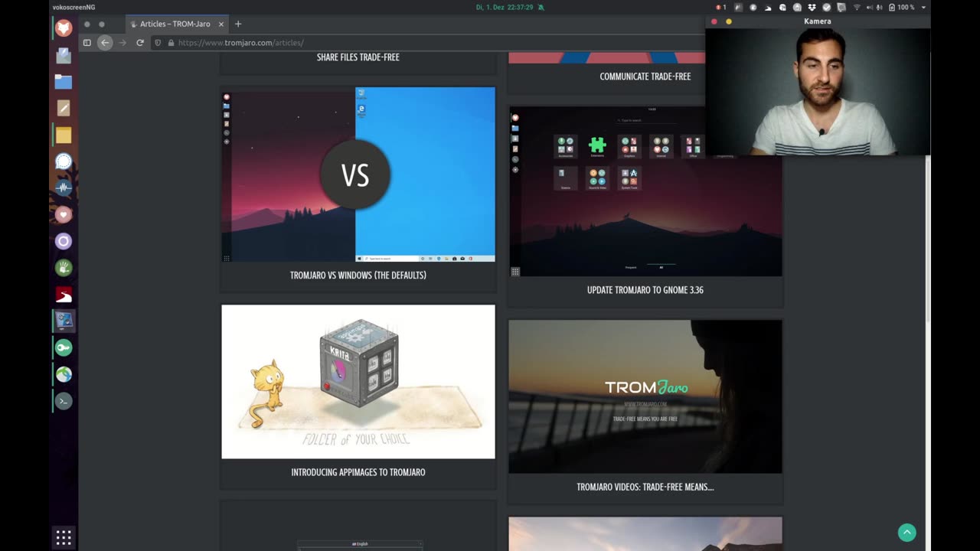
Task: Click the shield tracking protection icon
Action: [x=158, y=43]
